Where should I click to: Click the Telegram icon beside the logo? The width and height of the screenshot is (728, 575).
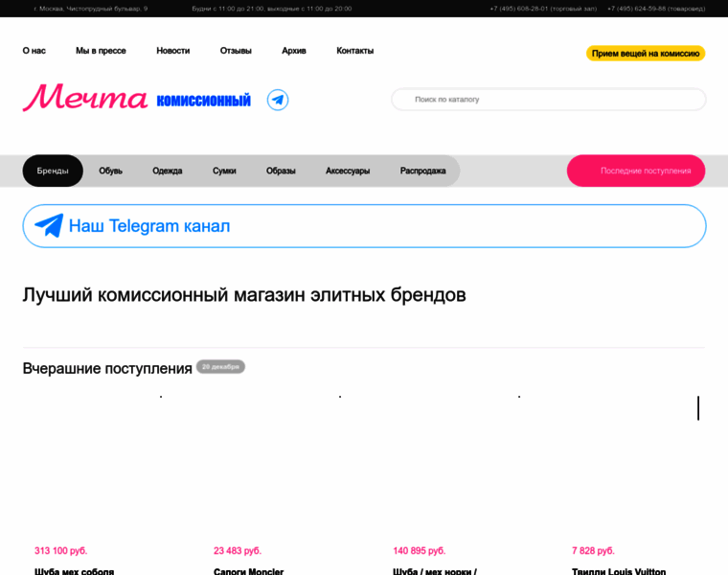(x=278, y=100)
